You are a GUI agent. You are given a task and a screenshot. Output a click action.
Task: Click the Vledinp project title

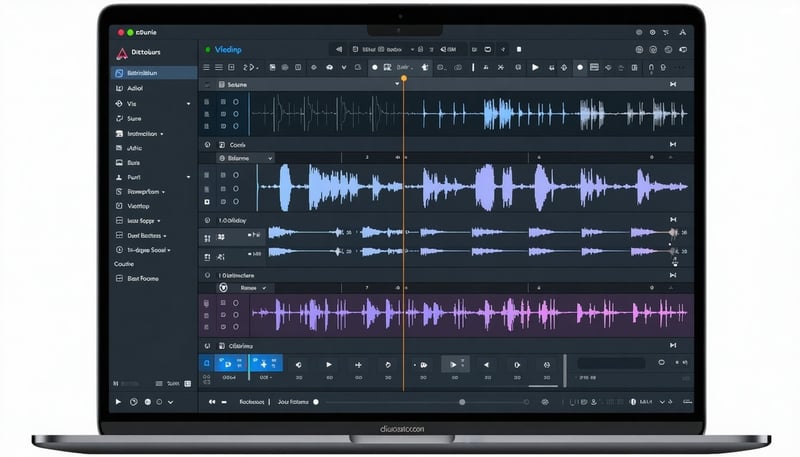coord(228,49)
